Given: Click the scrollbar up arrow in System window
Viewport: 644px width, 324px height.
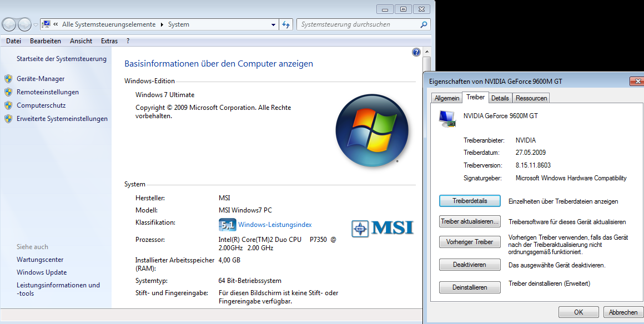Looking at the screenshot, I should tap(427, 52).
